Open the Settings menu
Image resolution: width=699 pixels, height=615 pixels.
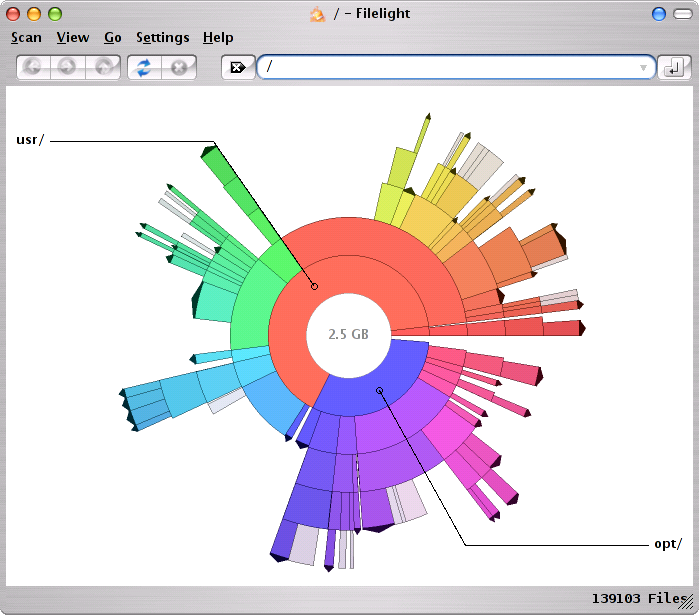[162, 37]
